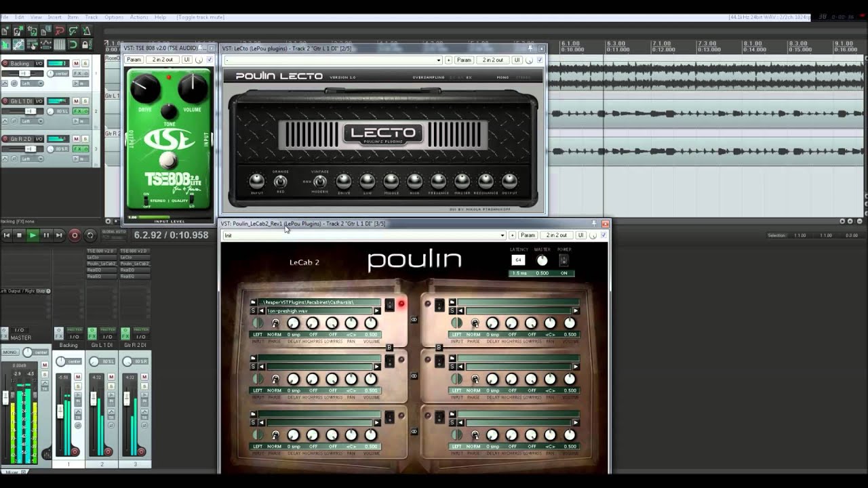Toggle bypass checkbox in LeCto window

(540, 60)
